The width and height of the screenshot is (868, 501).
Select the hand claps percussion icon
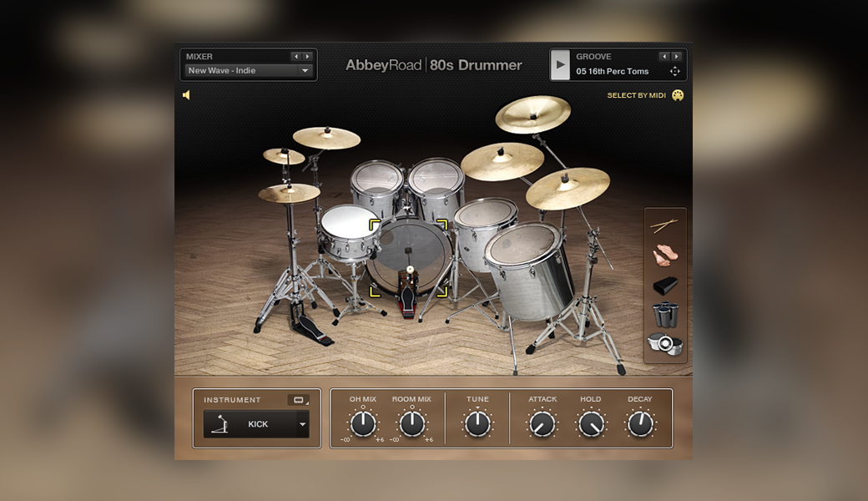click(x=665, y=256)
